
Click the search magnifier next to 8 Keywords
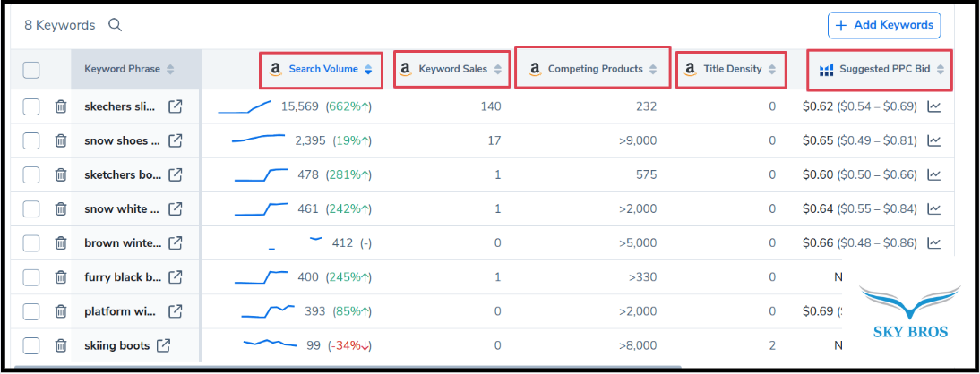pos(115,25)
